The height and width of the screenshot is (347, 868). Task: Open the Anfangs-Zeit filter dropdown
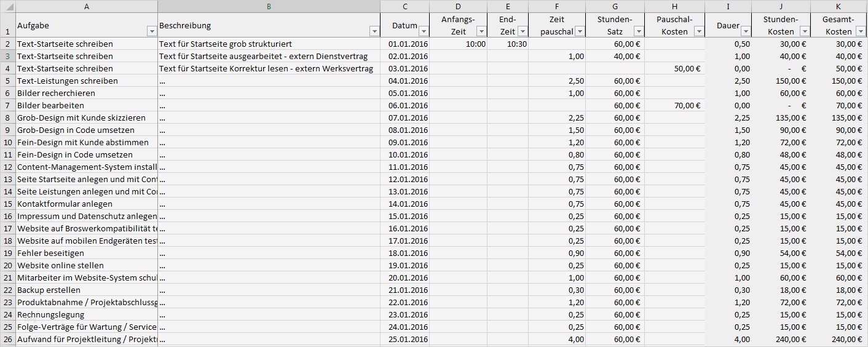point(481,31)
